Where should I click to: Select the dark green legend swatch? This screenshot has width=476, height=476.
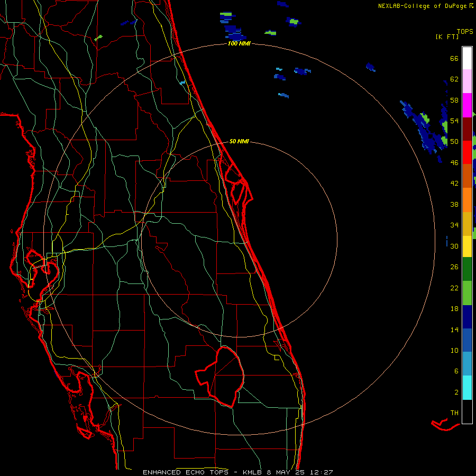467,269
